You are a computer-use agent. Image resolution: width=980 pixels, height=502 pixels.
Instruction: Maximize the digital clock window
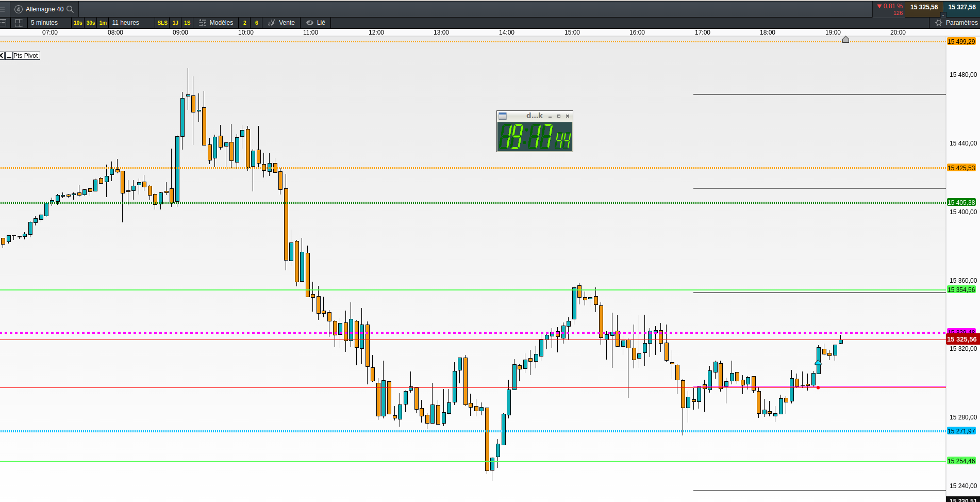click(559, 116)
